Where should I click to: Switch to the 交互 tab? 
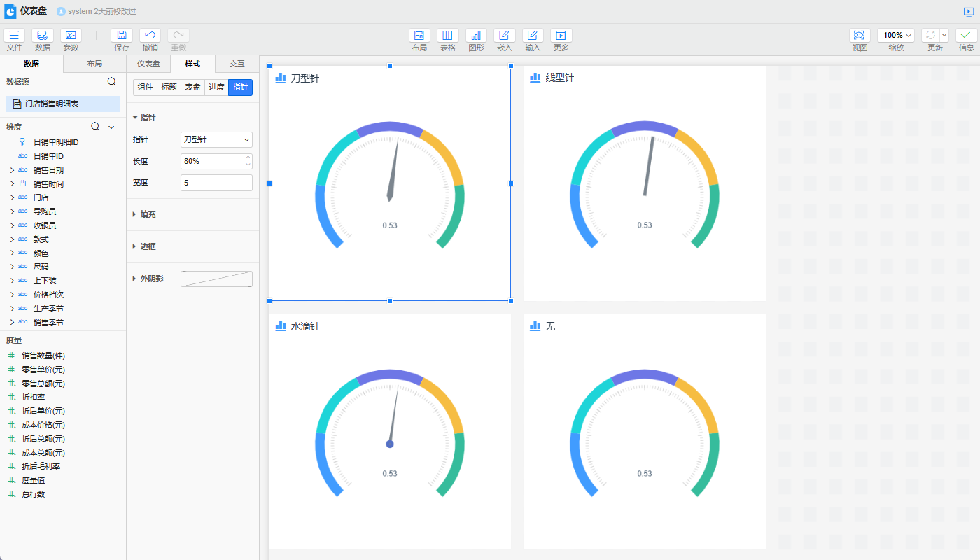tap(237, 64)
